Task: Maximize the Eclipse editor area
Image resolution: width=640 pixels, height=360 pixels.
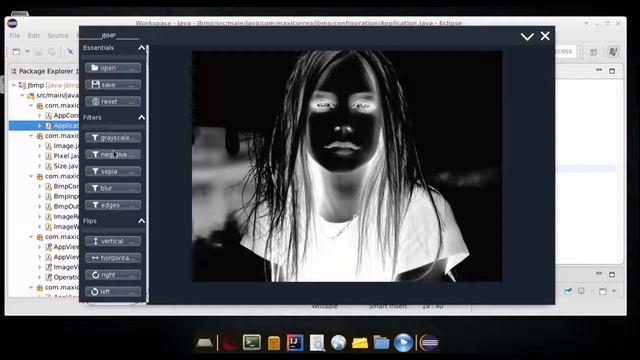Action: [x=612, y=71]
